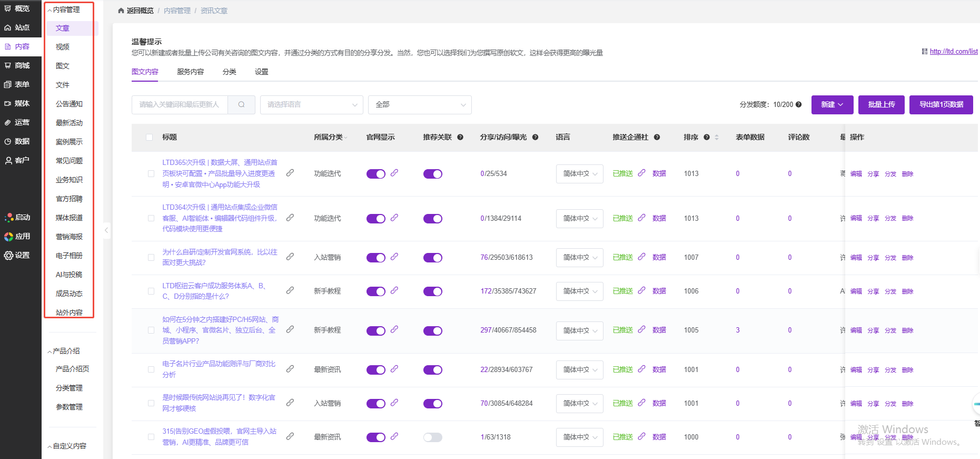
Task: Click the search magnifier icon
Action: [241, 105]
